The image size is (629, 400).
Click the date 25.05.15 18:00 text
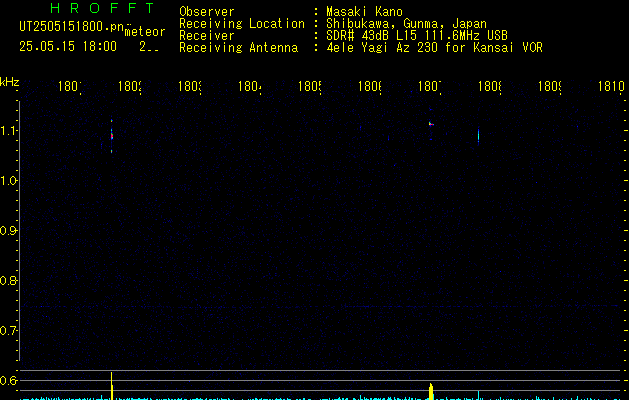click(68, 46)
